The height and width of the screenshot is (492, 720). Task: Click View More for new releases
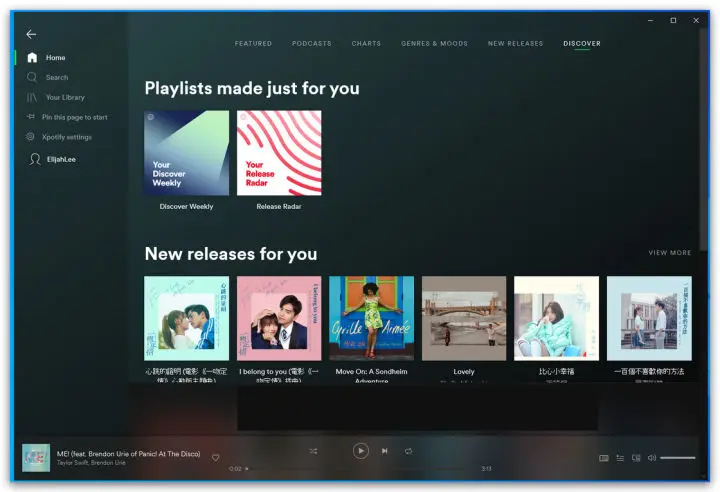(669, 253)
